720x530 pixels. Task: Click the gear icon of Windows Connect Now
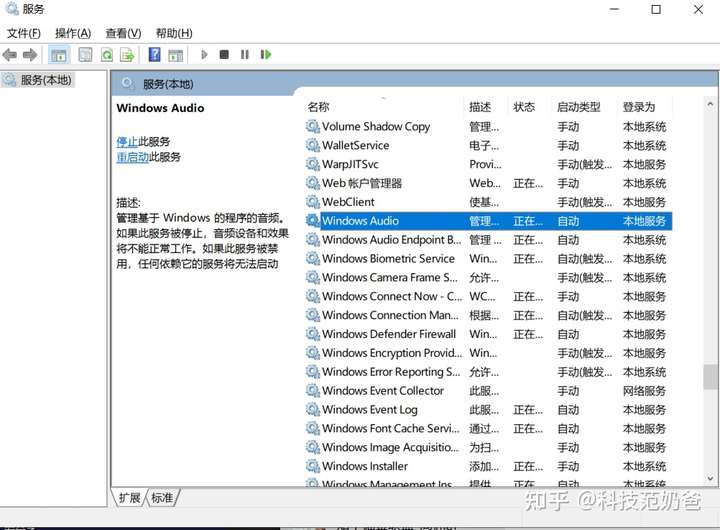click(313, 296)
